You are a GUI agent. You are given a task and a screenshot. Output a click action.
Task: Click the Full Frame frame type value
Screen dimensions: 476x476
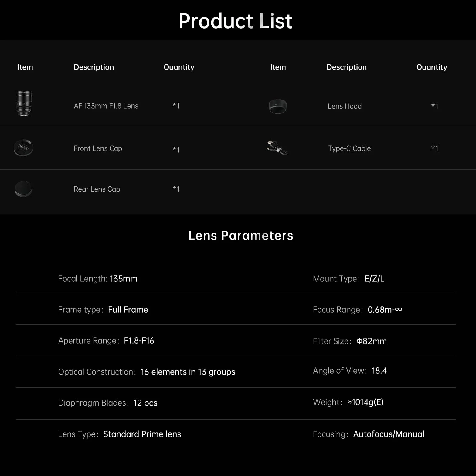tap(128, 310)
